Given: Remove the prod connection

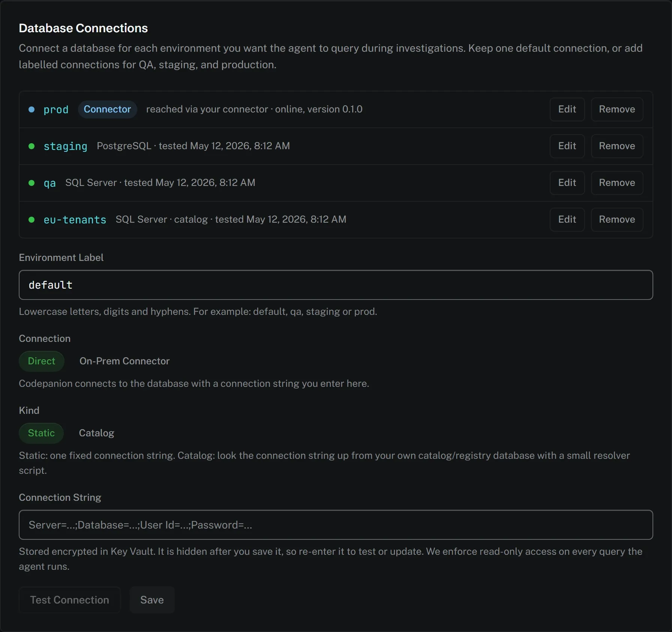Looking at the screenshot, I should (617, 109).
